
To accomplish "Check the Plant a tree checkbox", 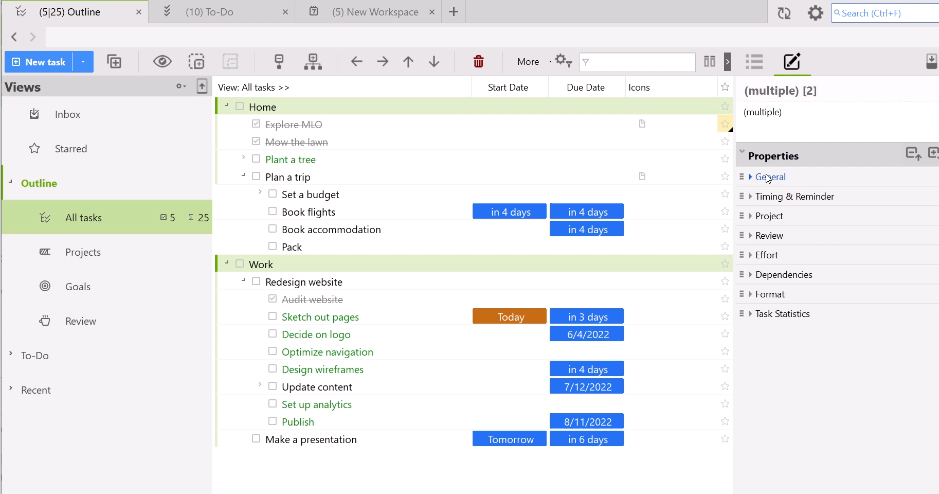I will (256, 159).
